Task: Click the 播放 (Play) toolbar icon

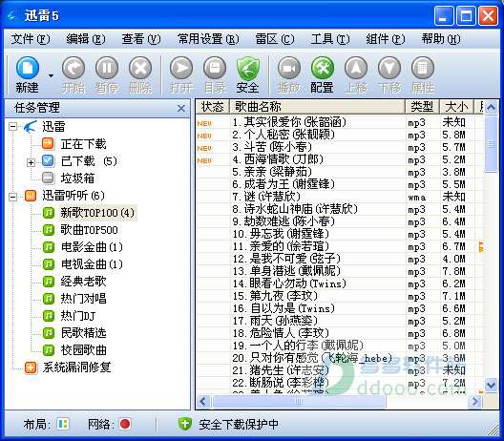Action: click(x=289, y=68)
